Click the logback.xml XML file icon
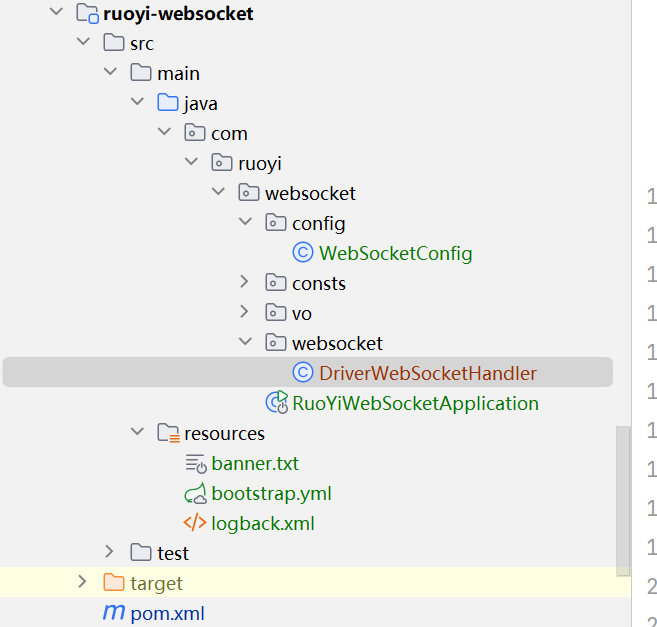This screenshot has height=627, width=657. 195,523
